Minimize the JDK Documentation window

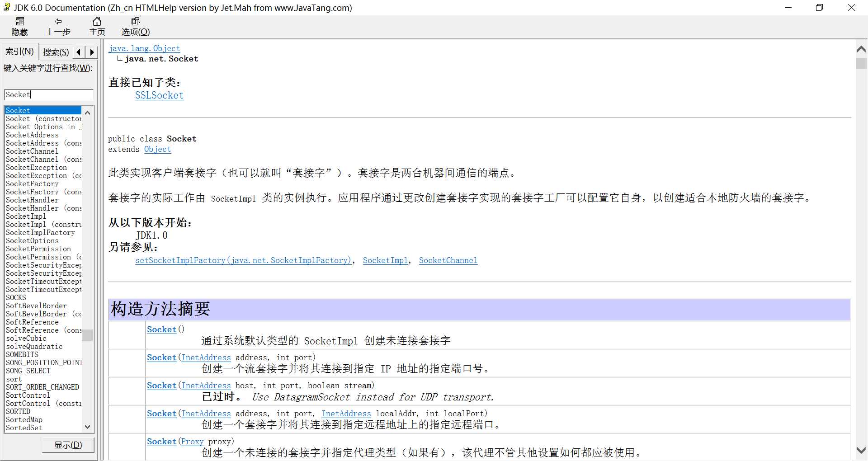[788, 8]
